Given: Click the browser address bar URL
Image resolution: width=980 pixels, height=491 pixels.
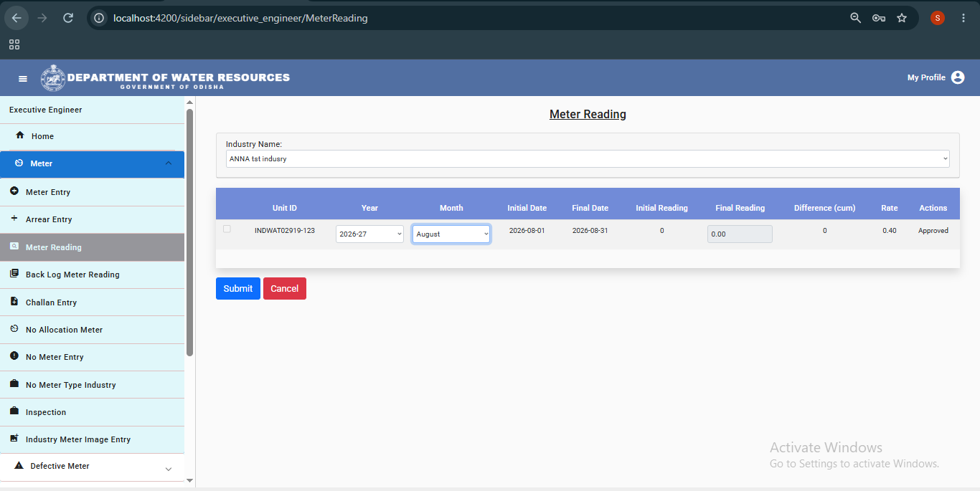Looking at the screenshot, I should [x=240, y=18].
